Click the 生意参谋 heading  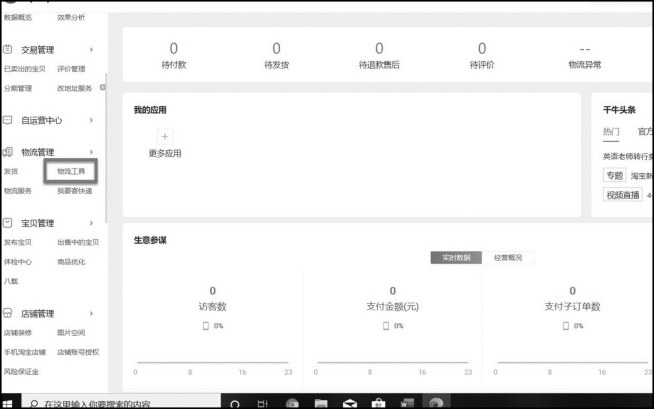click(x=150, y=240)
